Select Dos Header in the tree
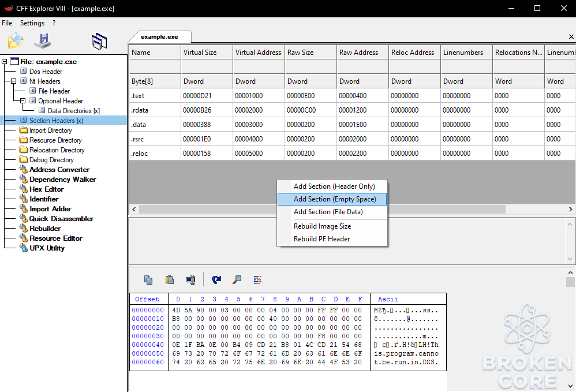The width and height of the screenshot is (576, 392). tap(46, 71)
